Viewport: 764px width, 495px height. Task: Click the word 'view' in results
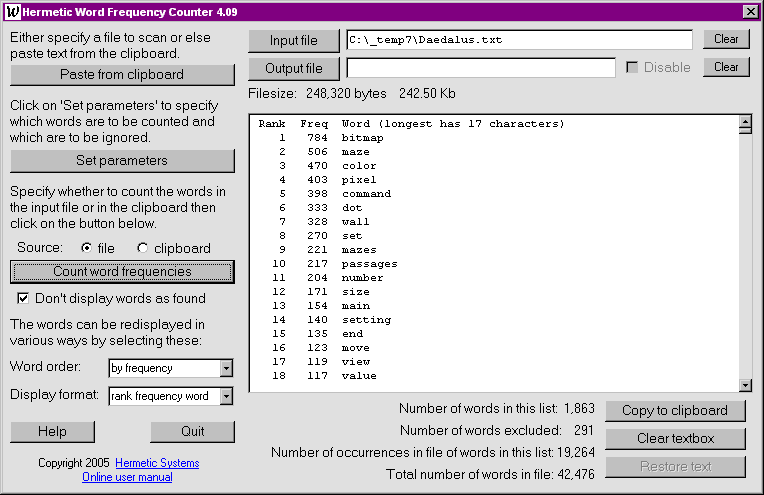pos(356,362)
